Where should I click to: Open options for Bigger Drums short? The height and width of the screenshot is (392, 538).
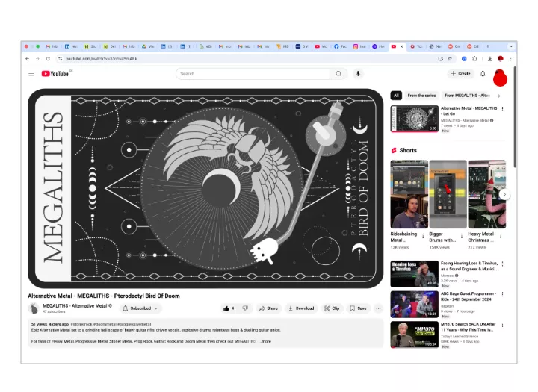pyautogui.click(x=462, y=236)
